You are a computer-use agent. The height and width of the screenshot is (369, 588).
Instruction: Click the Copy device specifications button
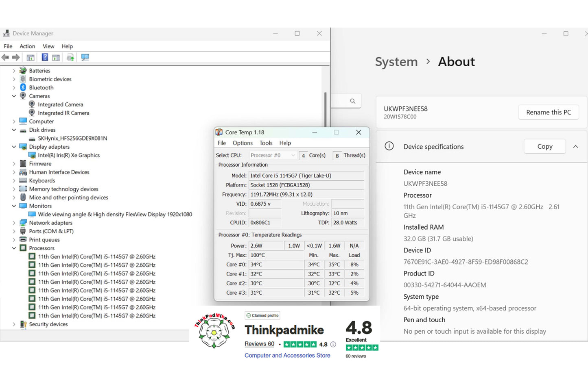545,146
